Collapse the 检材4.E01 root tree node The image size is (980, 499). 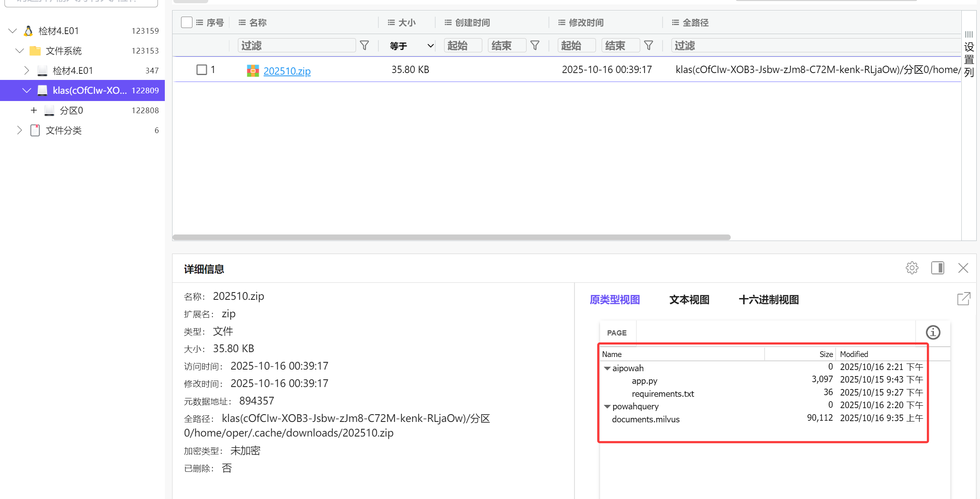(x=13, y=31)
